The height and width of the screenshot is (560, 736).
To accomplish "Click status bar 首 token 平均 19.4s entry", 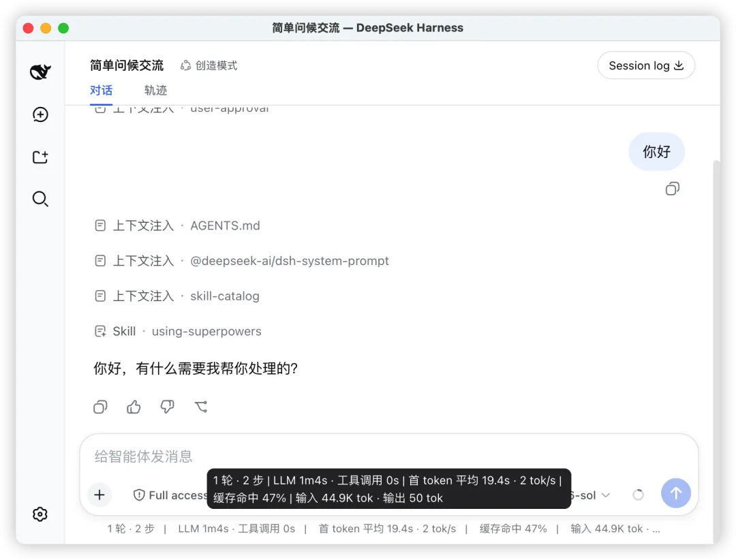I will (x=367, y=529).
